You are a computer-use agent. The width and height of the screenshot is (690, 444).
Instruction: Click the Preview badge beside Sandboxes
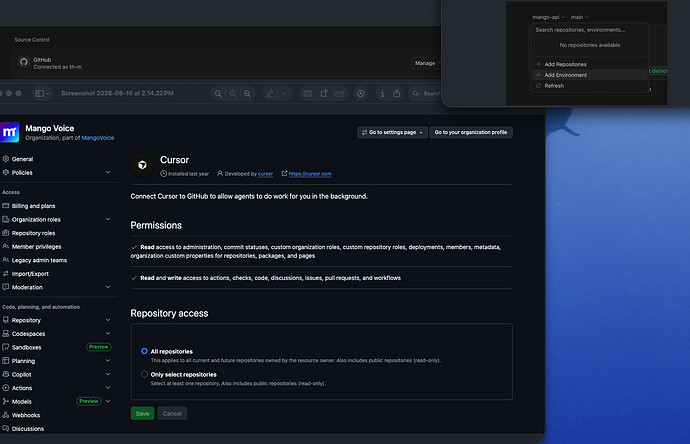[99, 347]
